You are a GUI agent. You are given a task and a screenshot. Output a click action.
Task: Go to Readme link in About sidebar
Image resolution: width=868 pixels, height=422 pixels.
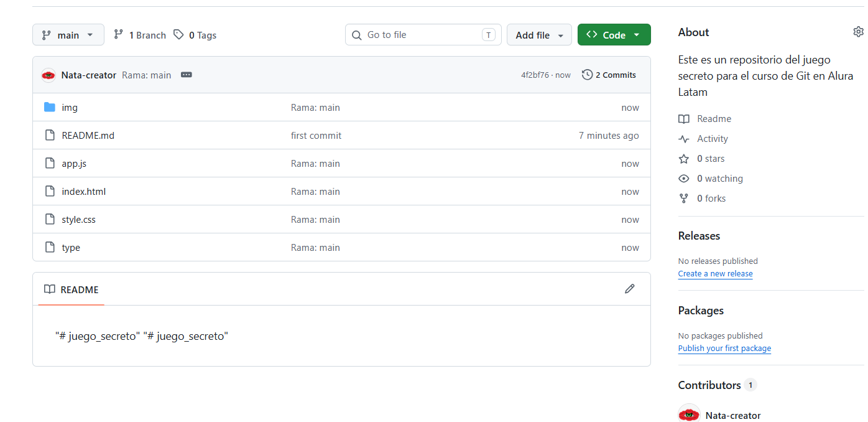click(x=714, y=118)
